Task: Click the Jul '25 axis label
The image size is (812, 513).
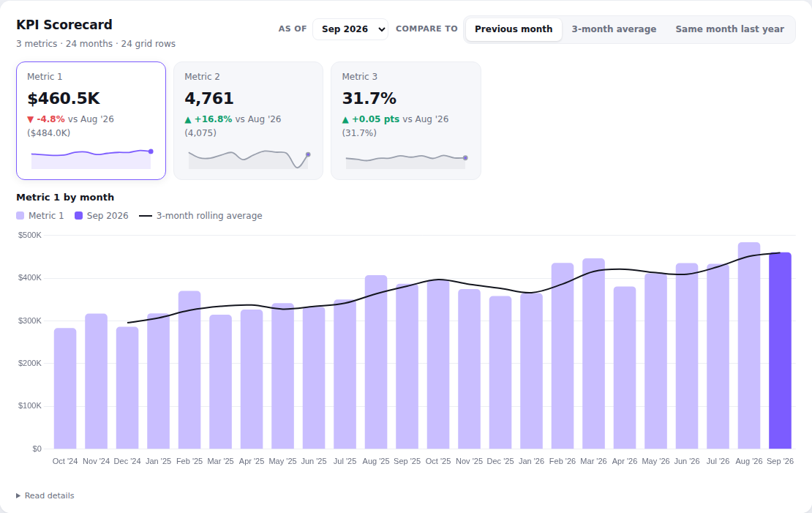Action: pyautogui.click(x=345, y=461)
